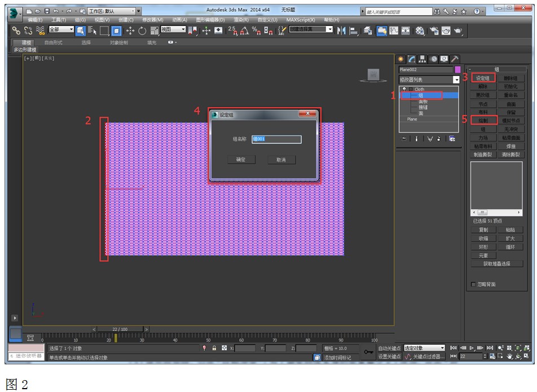The height and width of the screenshot is (392, 537).
Task: Switch to the 自由形式 ribbon tab
Action: tap(54, 42)
